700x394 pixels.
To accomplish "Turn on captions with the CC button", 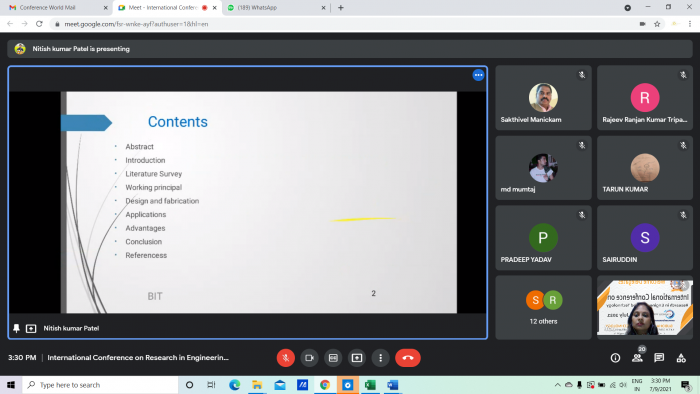I will coord(333,358).
